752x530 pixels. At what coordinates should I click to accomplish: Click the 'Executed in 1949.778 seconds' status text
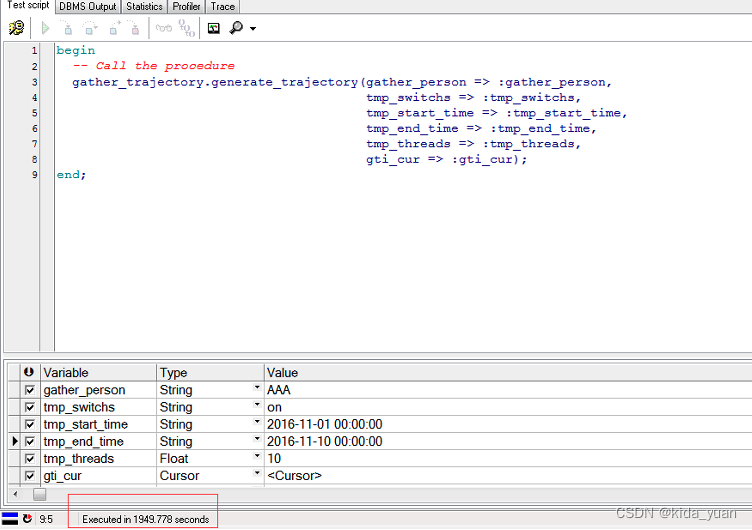coord(146,519)
